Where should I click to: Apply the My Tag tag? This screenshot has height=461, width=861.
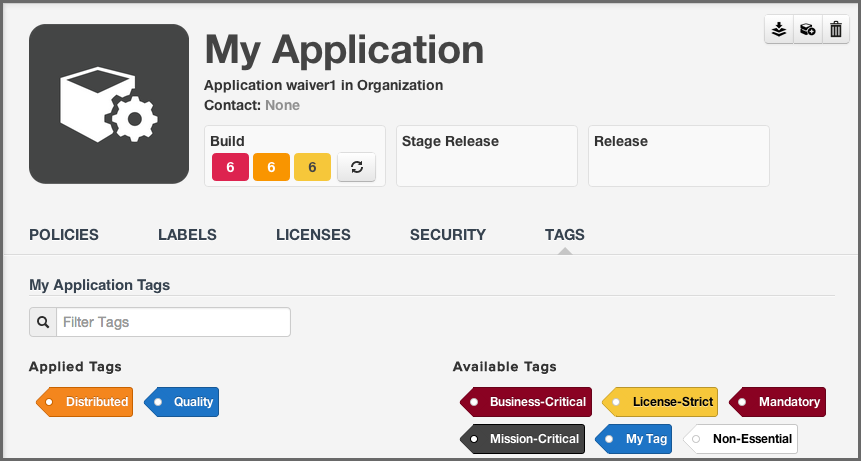tap(633, 439)
